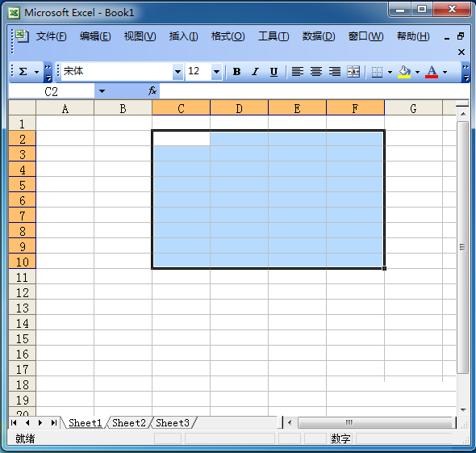Click the vertical scrollbar thumb

[x=463, y=247]
